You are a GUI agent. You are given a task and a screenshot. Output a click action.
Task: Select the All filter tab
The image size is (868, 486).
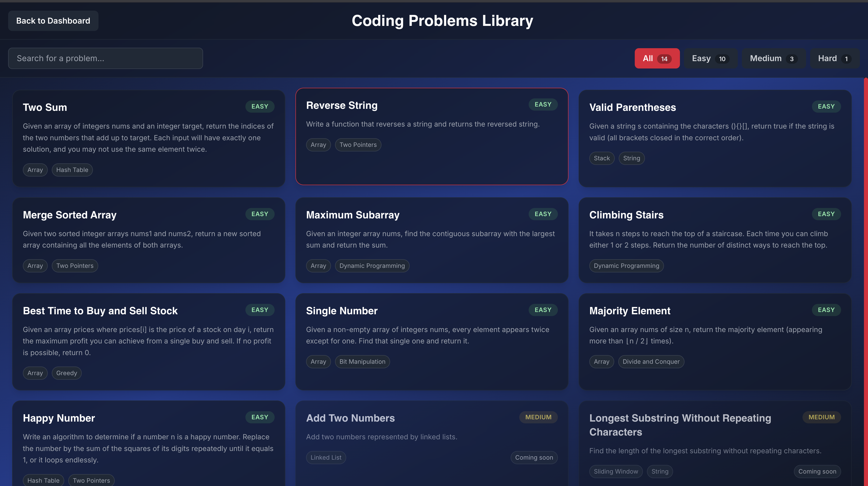coord(657,58)
